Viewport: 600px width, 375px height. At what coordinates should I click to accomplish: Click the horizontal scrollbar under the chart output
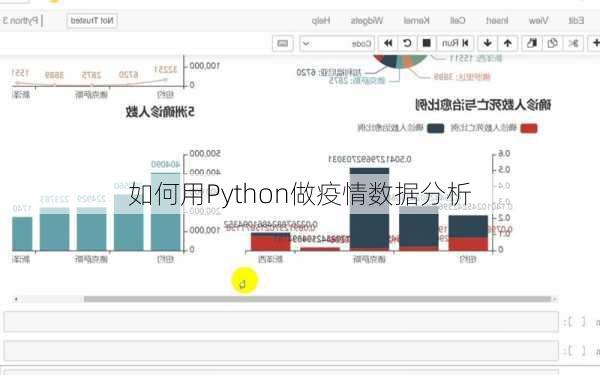(x=317, y=299)
